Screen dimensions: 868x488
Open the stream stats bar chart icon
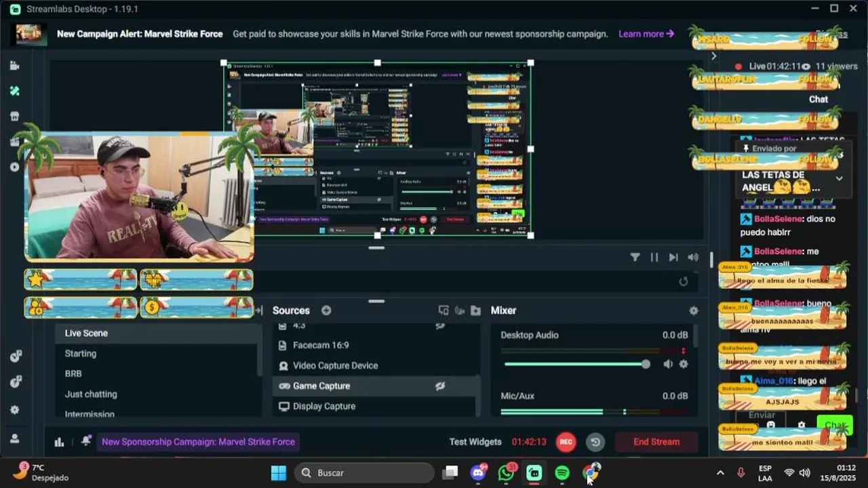pos(59,442)
